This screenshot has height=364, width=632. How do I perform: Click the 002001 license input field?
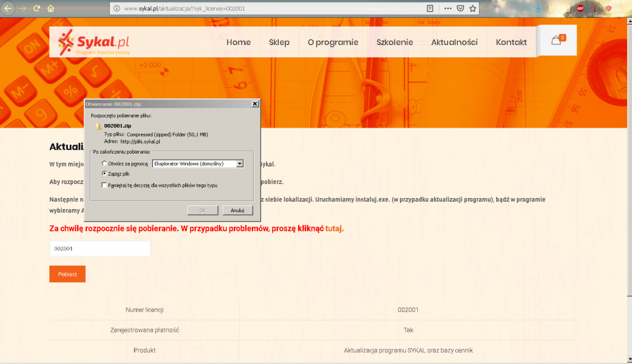coord(99,248)
